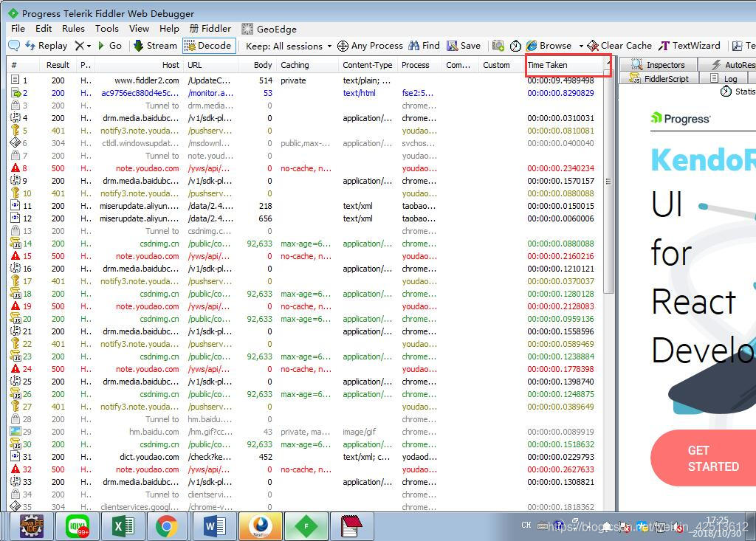Viewport: 756px width, 541px height.
Task: Open the Help menu
Action: pos(169,29)
